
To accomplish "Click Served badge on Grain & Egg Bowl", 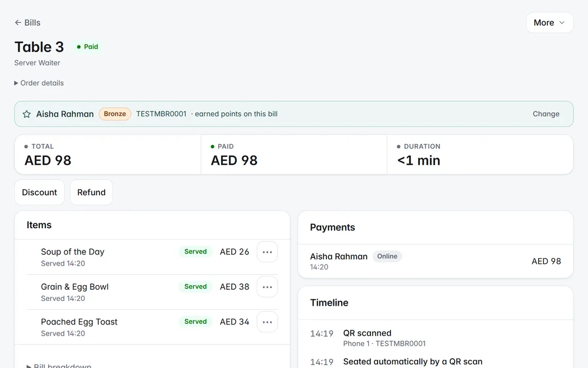I will tap(195, 286).
